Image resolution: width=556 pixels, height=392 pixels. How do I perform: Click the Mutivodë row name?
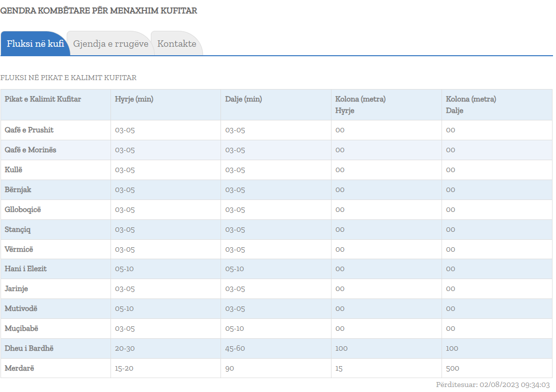(x=21, y=308)
